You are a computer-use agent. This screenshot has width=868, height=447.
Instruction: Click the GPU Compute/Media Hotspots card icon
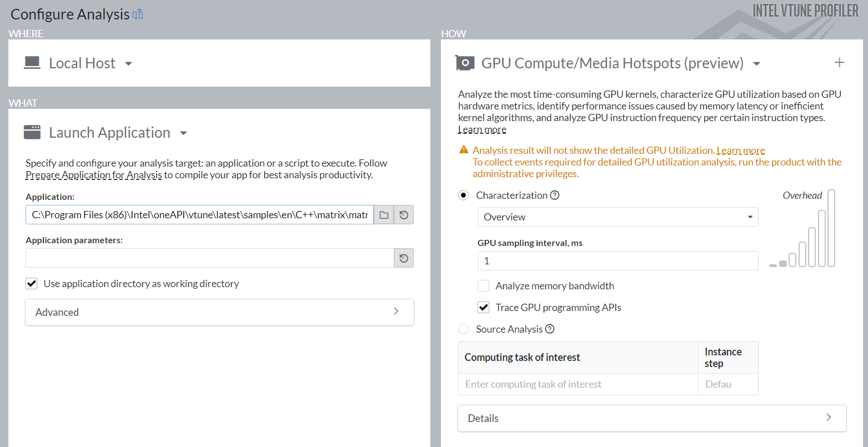pyautogui.click(x=465, y=63)
